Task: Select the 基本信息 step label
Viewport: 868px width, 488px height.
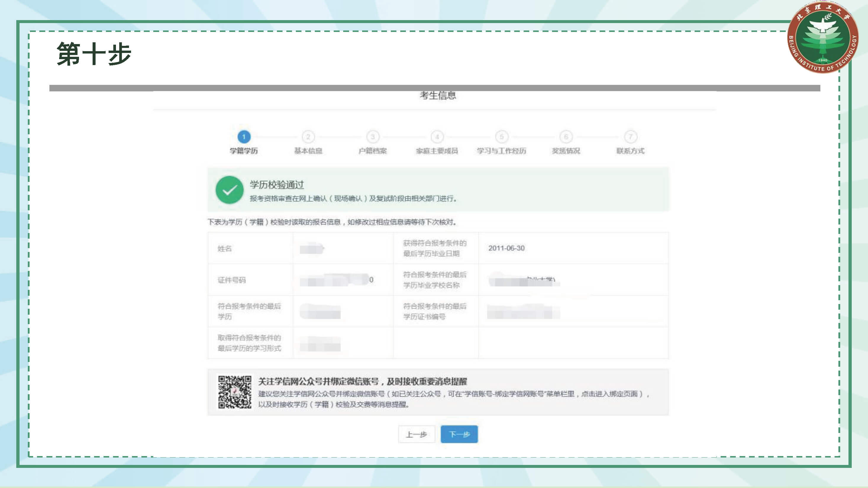Action: 308,151
